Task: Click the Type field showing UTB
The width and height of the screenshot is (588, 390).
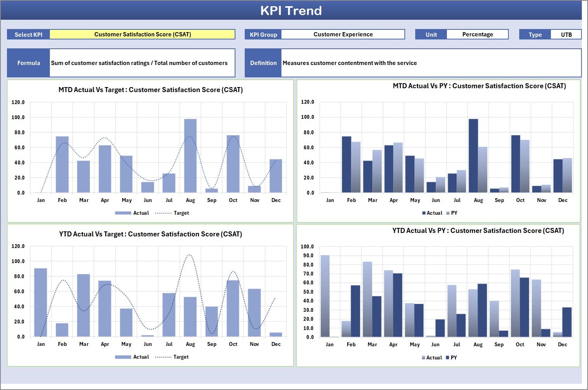Action: [566, 34]
